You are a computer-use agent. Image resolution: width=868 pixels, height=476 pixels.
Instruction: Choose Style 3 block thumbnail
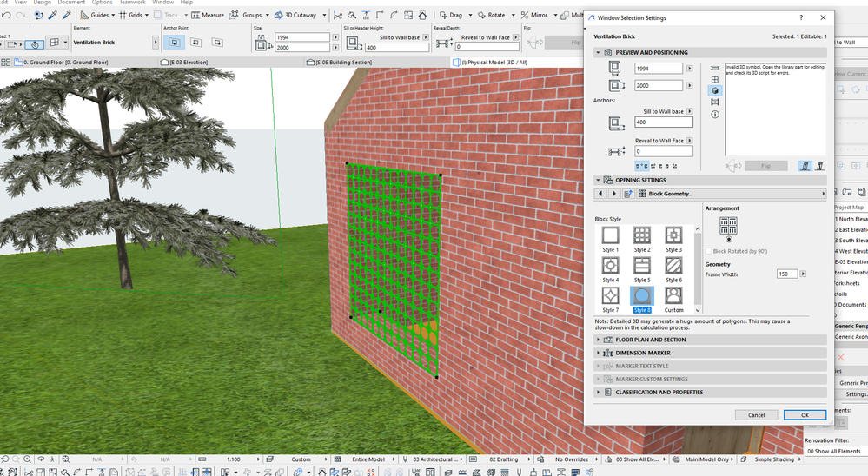673,235
